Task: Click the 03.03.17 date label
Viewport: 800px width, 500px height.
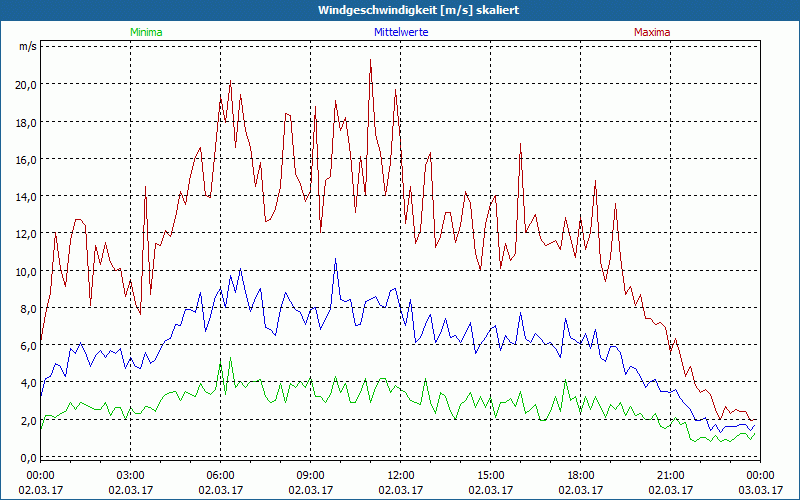Action: click(760, 490)
